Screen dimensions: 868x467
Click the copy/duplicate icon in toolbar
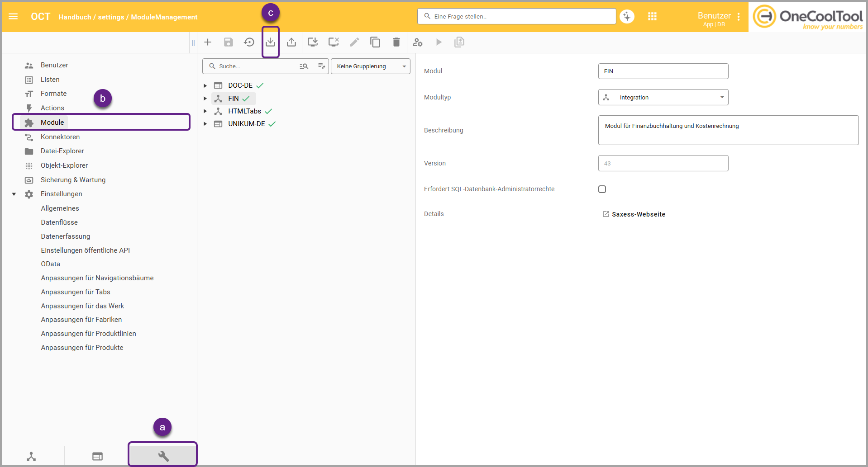(375, 42)
